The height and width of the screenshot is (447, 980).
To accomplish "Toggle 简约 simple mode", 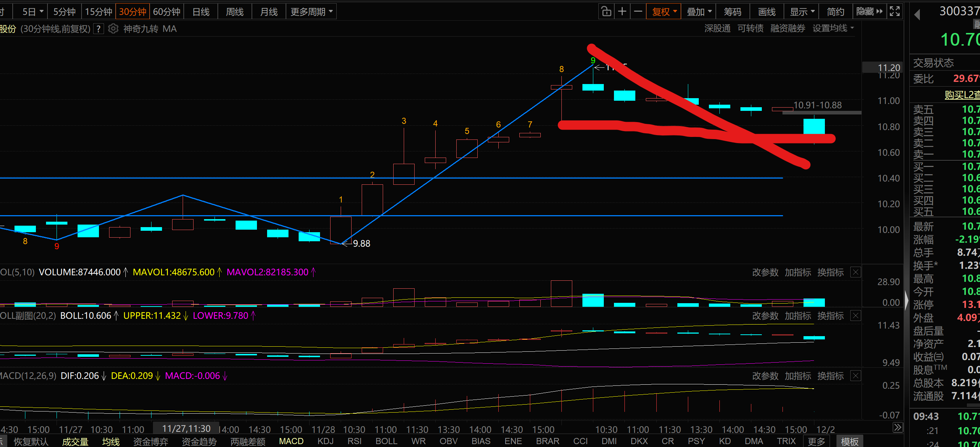I will tap(835, 12).
